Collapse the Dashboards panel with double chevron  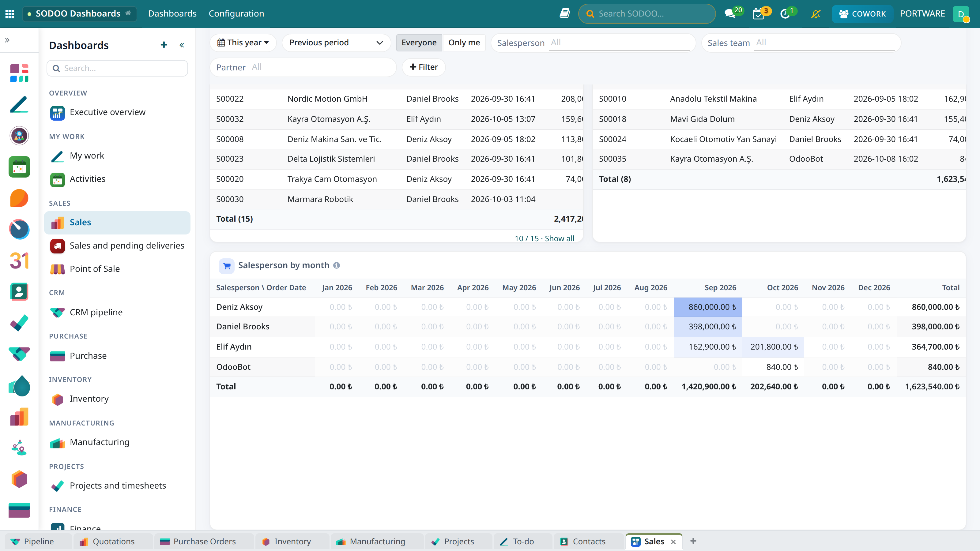tap(182, 45)
